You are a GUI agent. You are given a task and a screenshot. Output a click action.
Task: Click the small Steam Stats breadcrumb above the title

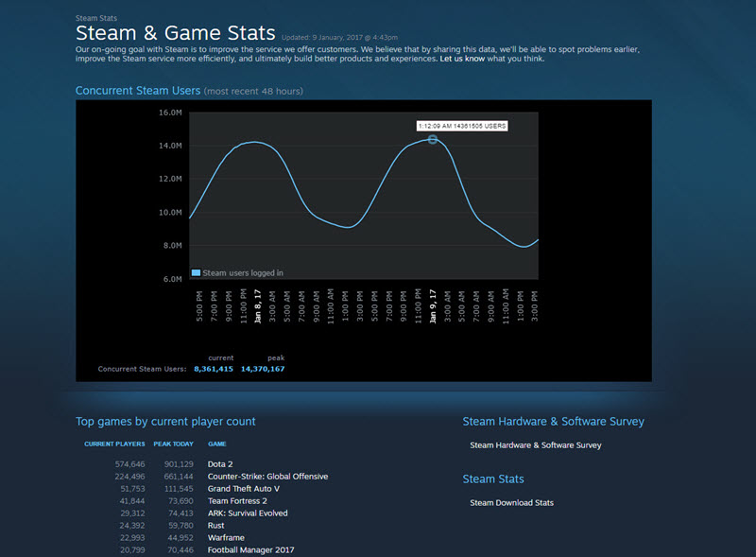pyautogui.click(x=96, y=18)
